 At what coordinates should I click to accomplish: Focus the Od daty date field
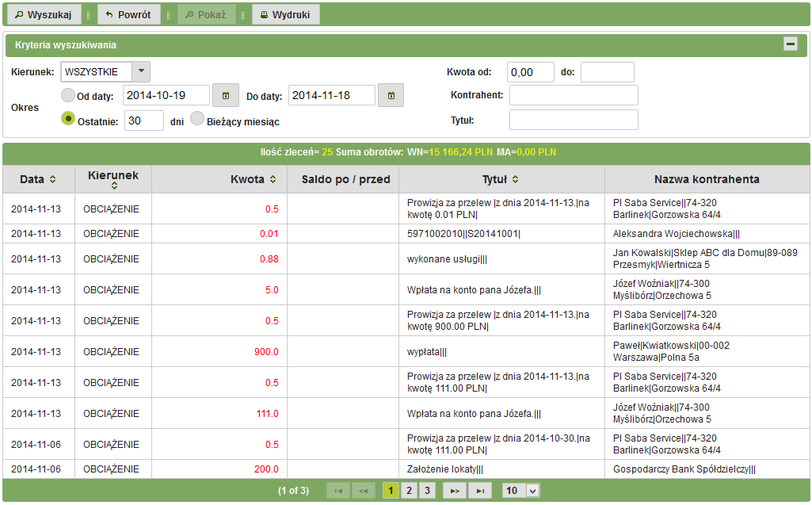coord(166,95)
